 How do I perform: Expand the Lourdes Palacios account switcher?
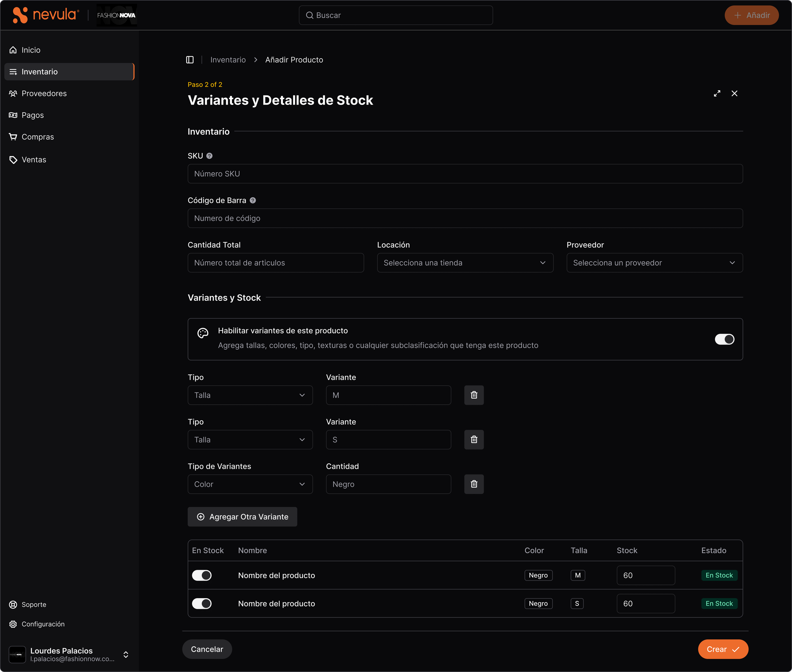click(126, 655)
